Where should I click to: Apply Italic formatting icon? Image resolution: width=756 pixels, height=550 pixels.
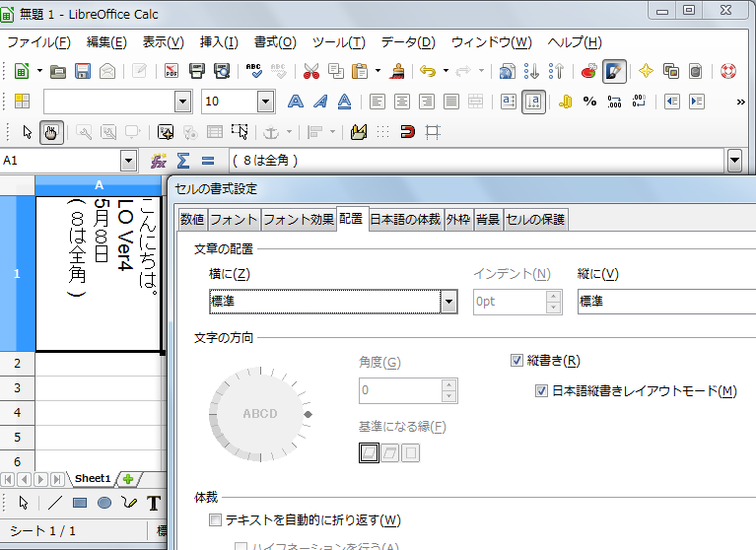[x=320, y=102]
